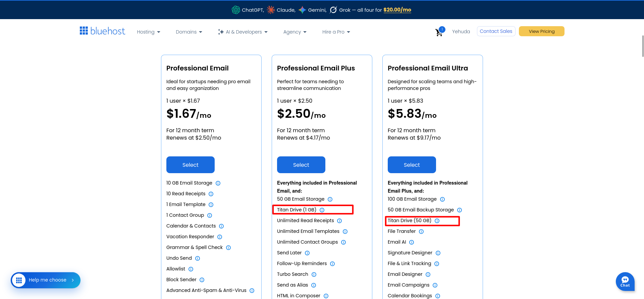
Task: Click info icon beside Signature Designer
Action: (438, 253)
